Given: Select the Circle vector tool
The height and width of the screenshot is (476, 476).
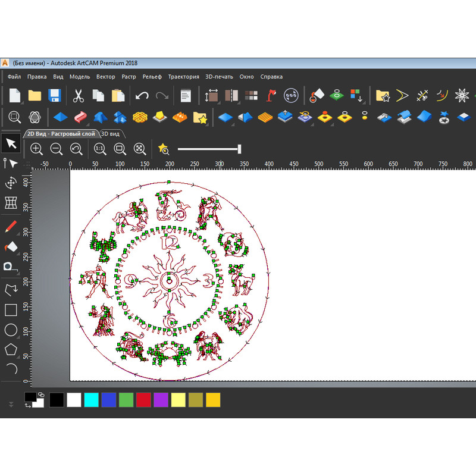Looking at the screenshot, I should click(10, 330).
